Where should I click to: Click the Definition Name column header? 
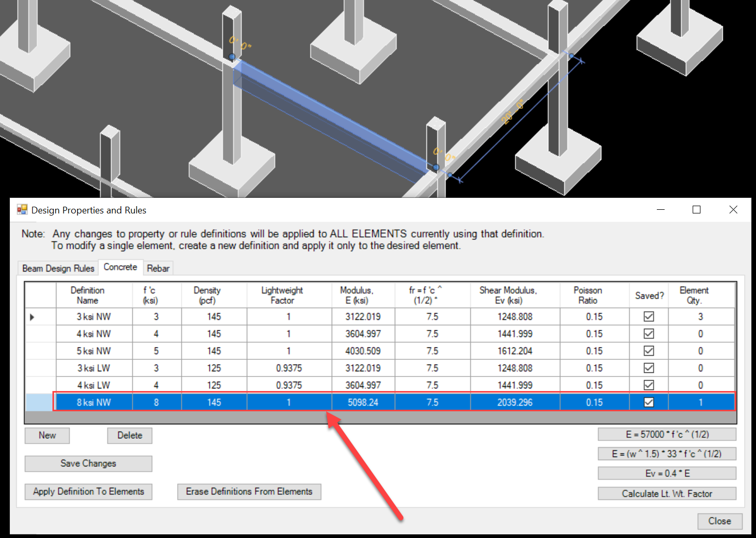[x=95, y=295]
